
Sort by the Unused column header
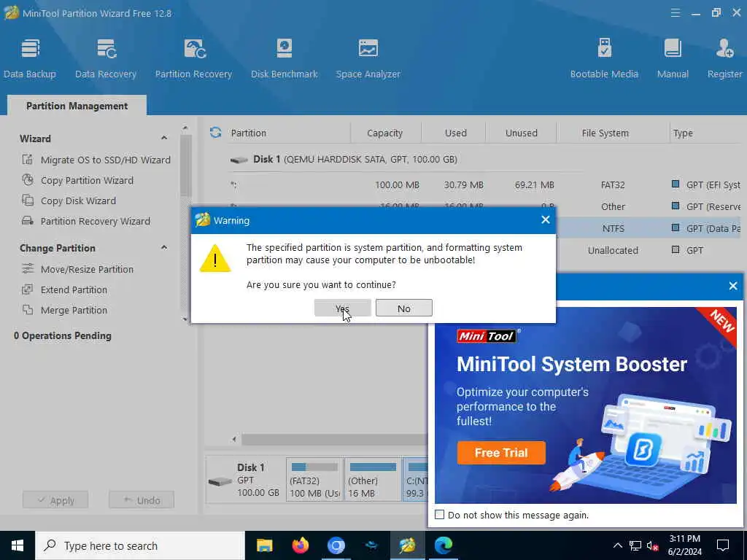521,133
